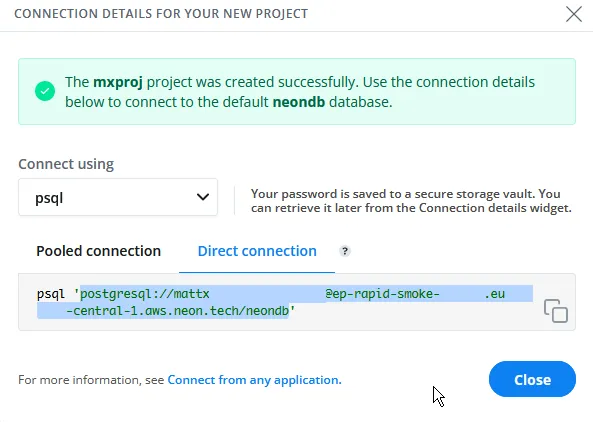The width and height of the screenshot is (593, 422).
Task: Open the psql connect-using dropdown
Action: point(118,197)
